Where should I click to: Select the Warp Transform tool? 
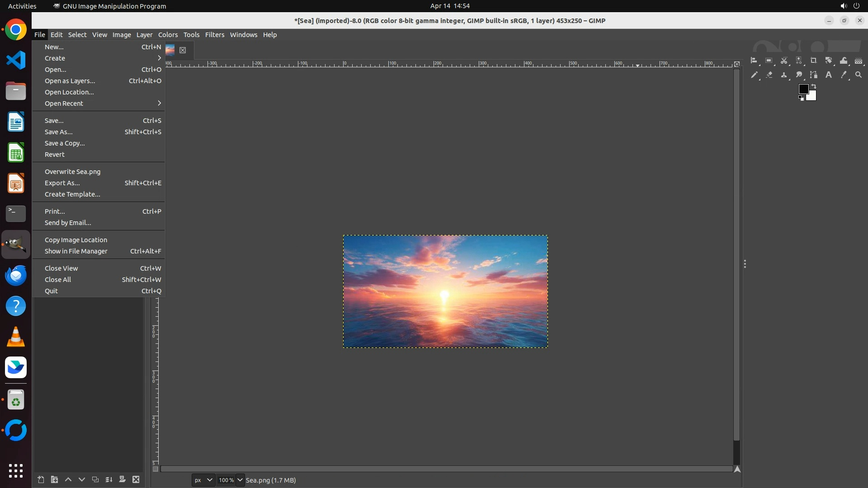(844, 61)
